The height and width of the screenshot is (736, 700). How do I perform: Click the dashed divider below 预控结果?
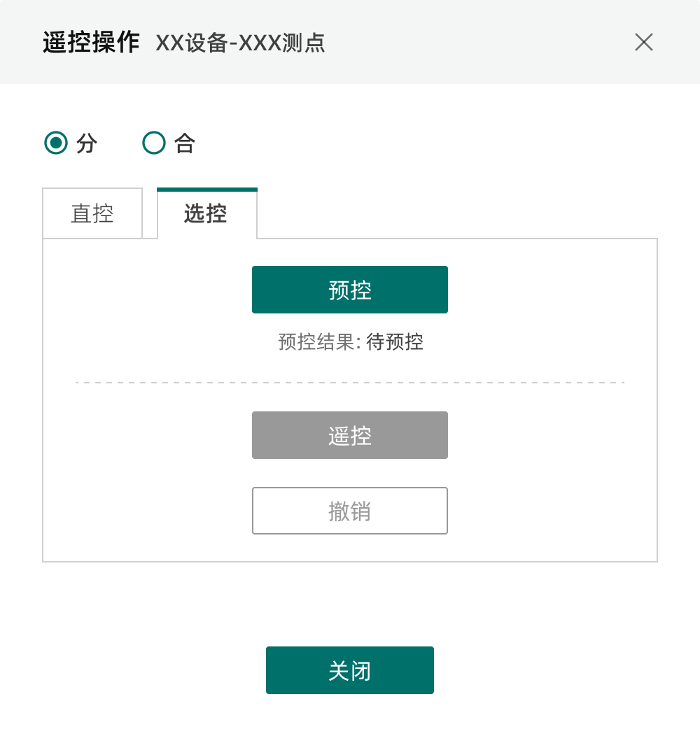tap(349, 383)
